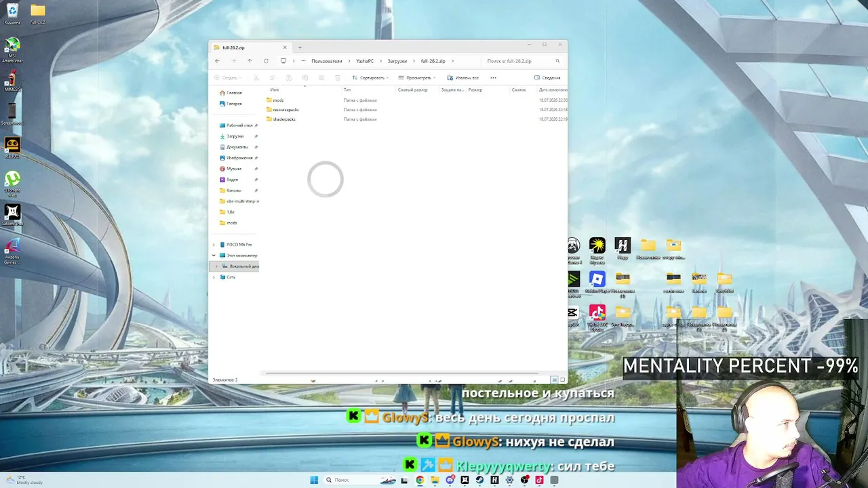Expand chevron after full-26.2.zip breadcrumb

453,61
